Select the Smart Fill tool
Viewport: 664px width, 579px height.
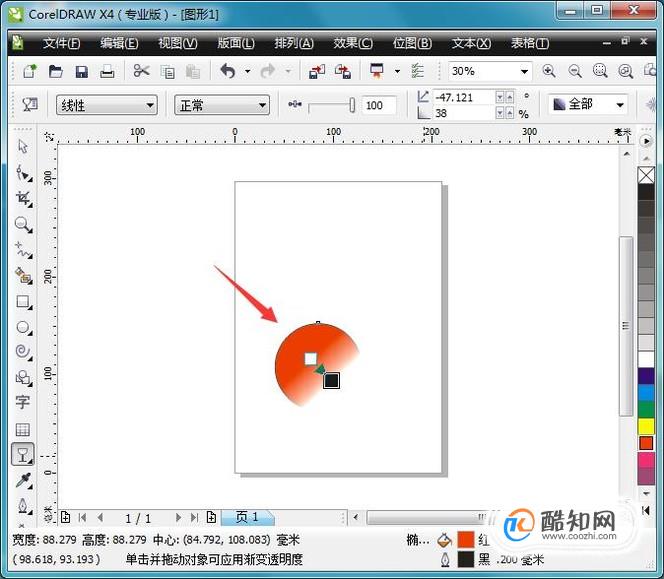tap(23, 276)
